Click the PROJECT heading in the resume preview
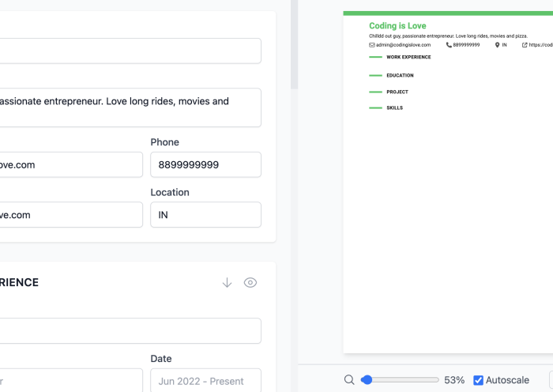This screenshot has width=553, height=392. 397,92
